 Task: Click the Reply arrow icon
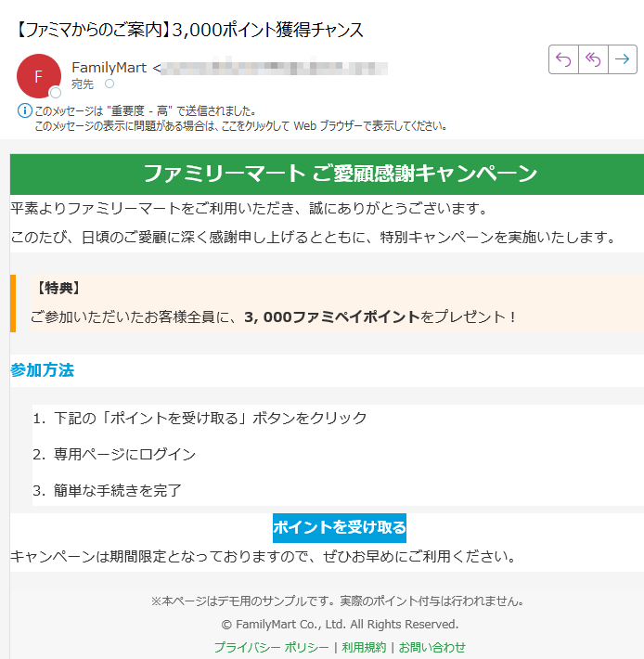click(563, 59)
